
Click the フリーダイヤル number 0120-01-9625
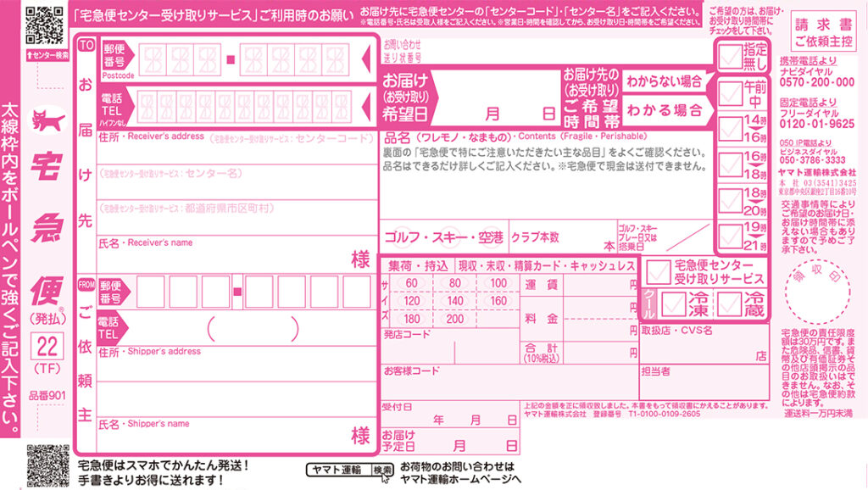click(817, 124)
